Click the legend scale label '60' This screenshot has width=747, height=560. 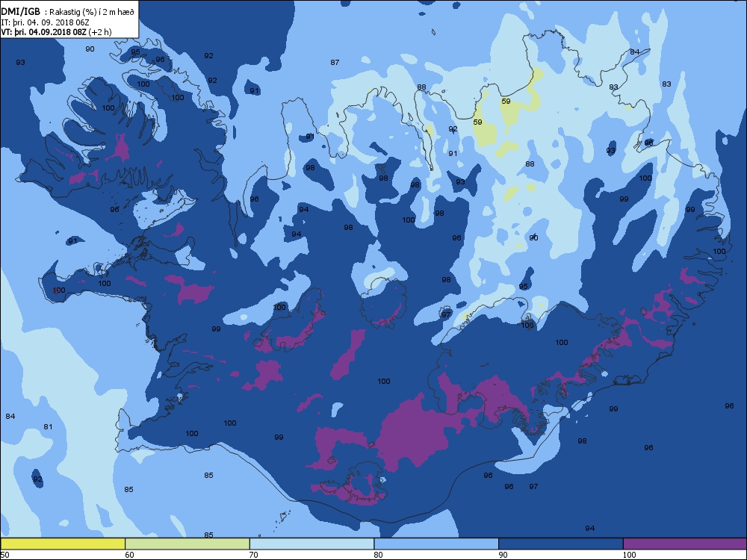[x=129, y=555]
